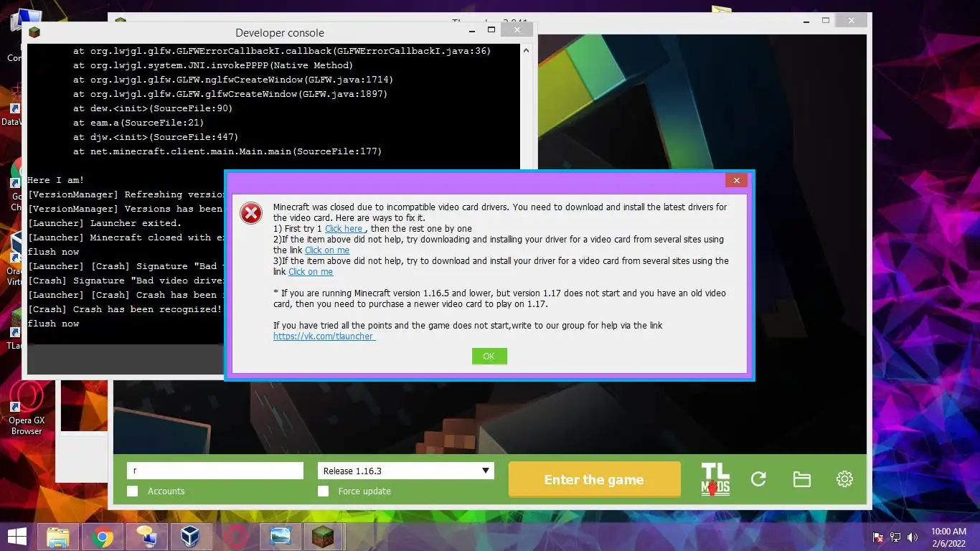Image resolution: width=980 pixels, height=551 pixels.
Task: Open step 2 'Click on me' link
Action: (x=327, y=250)
